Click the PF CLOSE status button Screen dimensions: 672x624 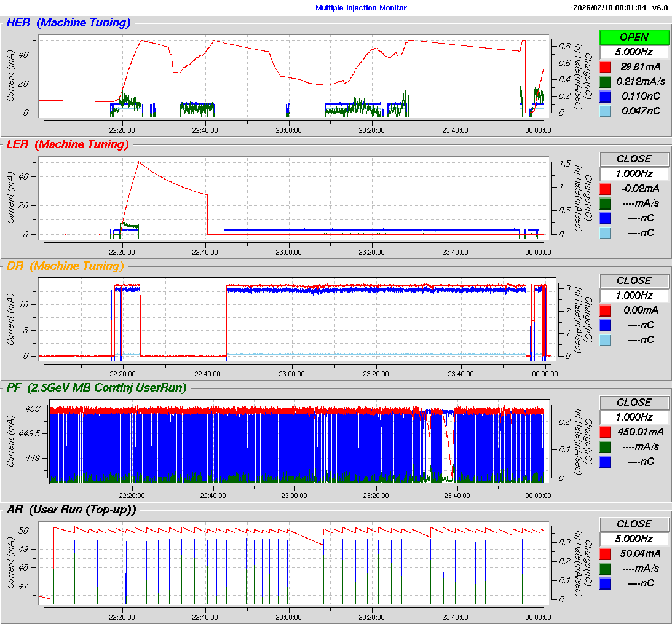tap(634, 402)
